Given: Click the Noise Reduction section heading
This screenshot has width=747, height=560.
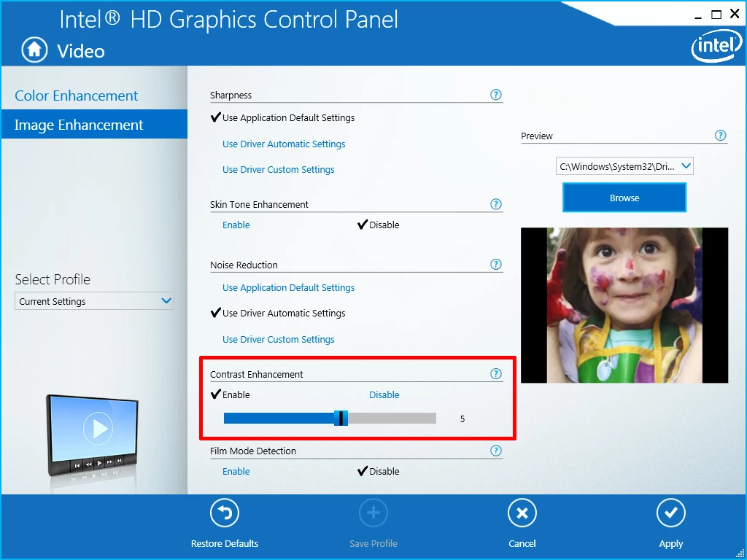Looking at the screenshot, I should tap(244, 265).
